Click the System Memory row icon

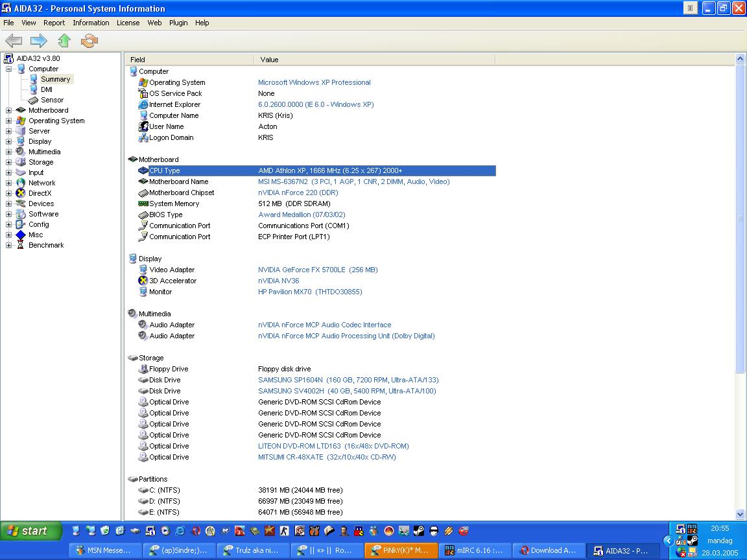point(143,204)
